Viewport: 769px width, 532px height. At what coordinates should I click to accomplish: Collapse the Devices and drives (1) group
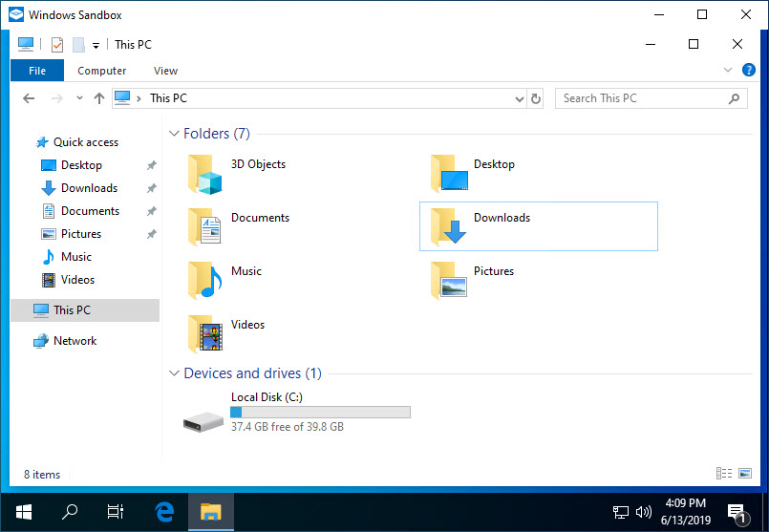click(x=174, y=373)
